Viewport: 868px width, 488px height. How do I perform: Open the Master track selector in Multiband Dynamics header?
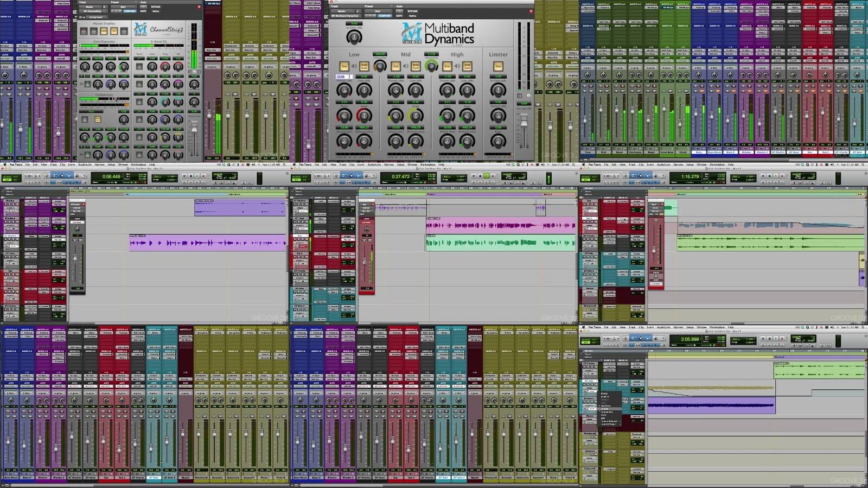click(x=343, y=11)
